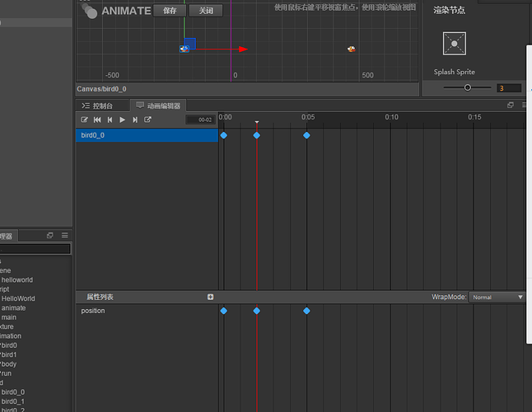Click the numeric field showing 3
The width and height of the screenshot is (532, 412).
point(509,88)
